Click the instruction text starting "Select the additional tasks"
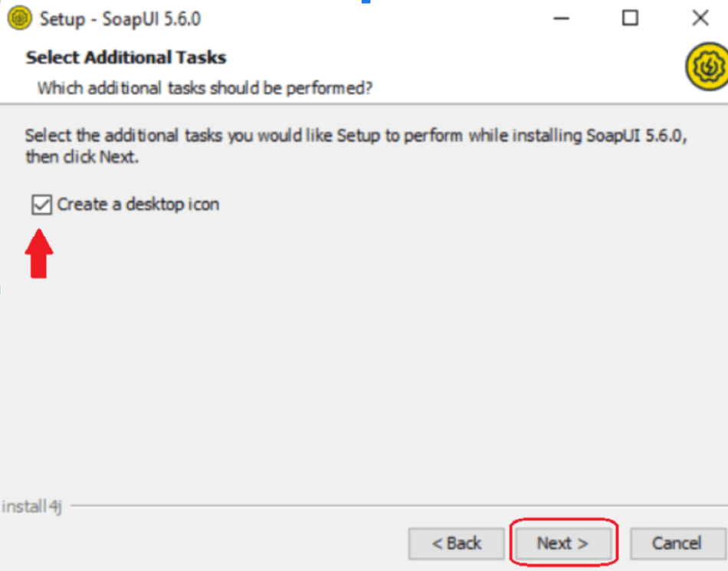728x571 pixels. point(356,136)
